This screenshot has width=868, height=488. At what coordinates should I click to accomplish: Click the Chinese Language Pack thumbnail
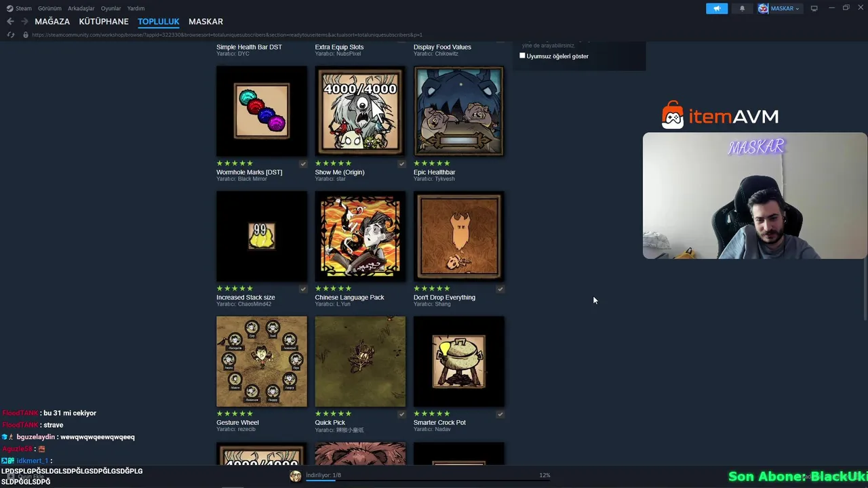360,236
